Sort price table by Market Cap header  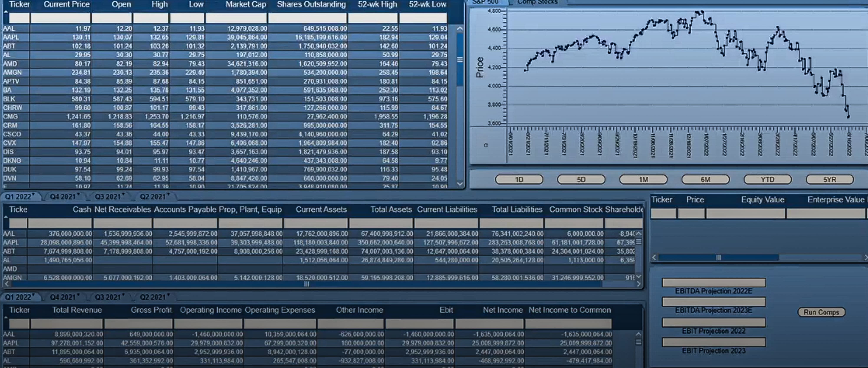coord(246,4)
